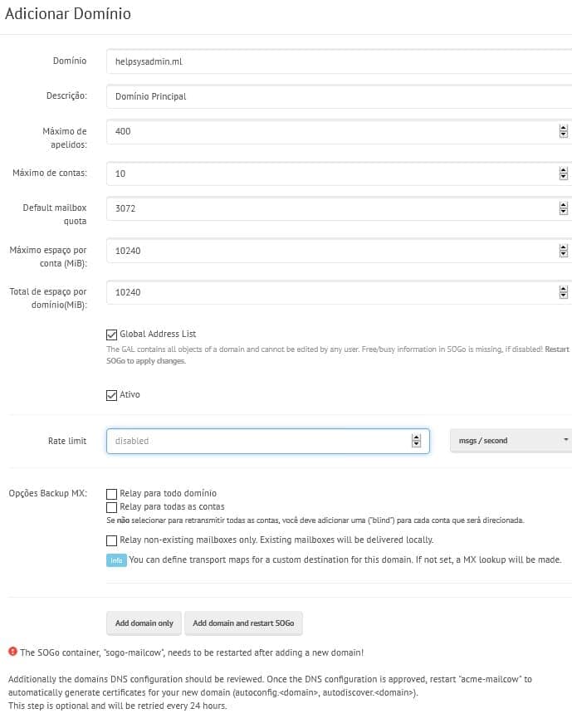This screenshot has width=572, height=728.
Task: Click the Total de espaço por domínio spinner
Action: (x=563, y=292)
